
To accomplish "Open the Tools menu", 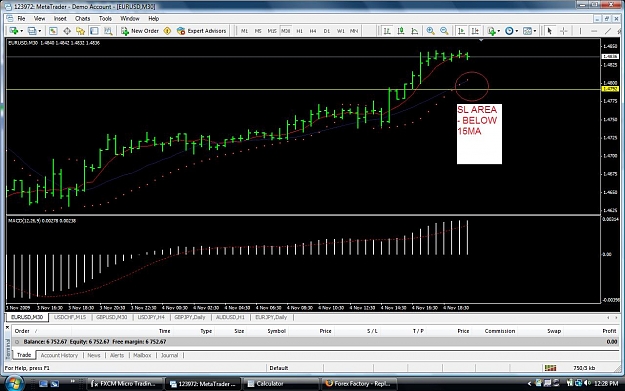I will click(x=105, y=18).
